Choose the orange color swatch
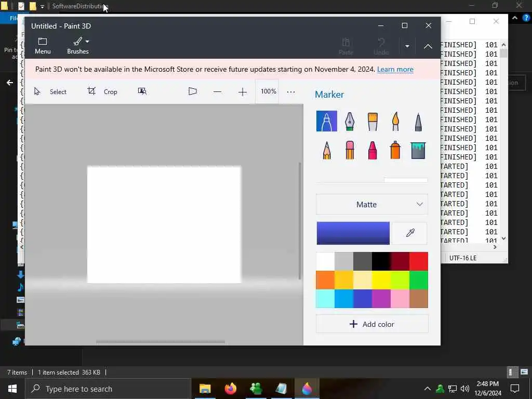532x399 pixels. (325, 280)
